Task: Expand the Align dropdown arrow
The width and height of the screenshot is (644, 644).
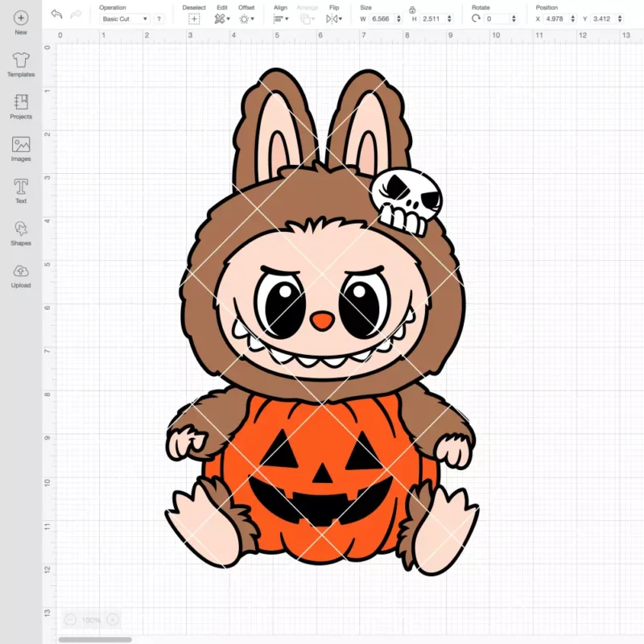Action: [x=287, y=19]
